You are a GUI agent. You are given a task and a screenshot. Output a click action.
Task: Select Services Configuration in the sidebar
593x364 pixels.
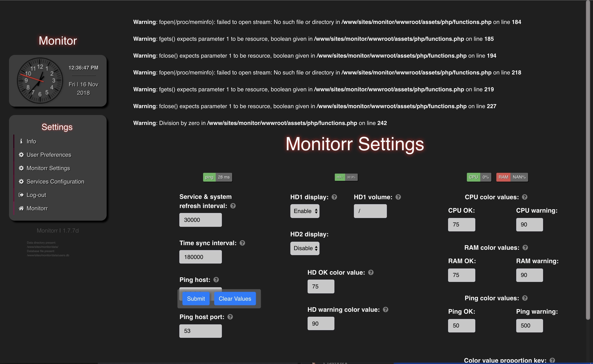[x=55, y=181]
